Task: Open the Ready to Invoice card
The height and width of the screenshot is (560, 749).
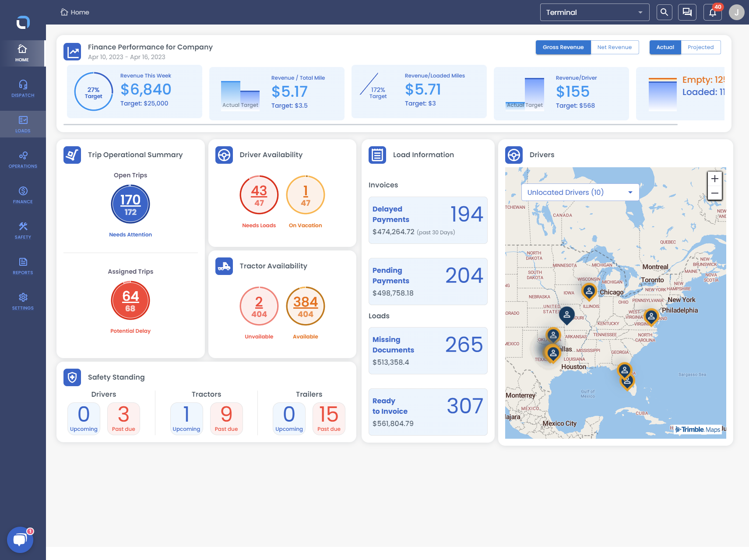Action: coord(428,412)
